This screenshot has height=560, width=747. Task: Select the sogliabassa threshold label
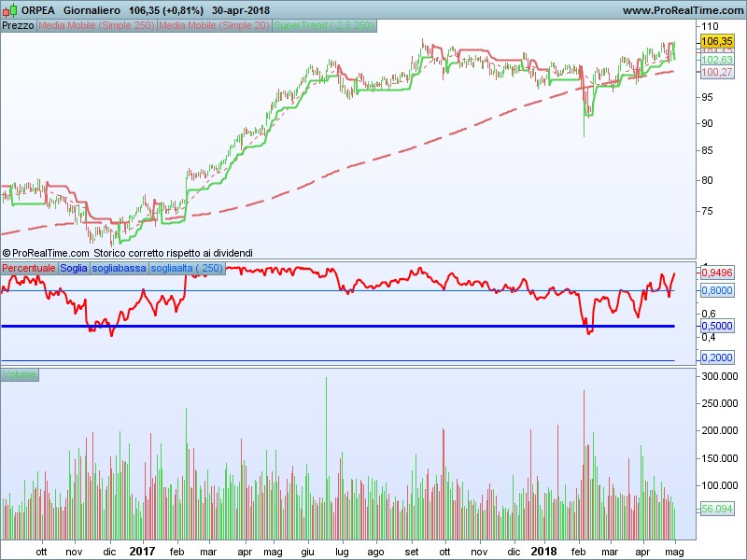click(120, 268)
